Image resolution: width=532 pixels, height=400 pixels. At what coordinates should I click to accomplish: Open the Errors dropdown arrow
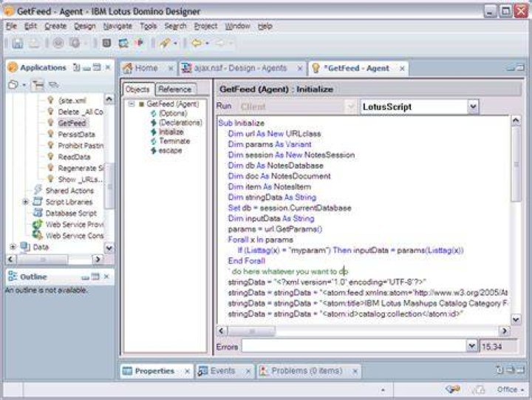471,346
